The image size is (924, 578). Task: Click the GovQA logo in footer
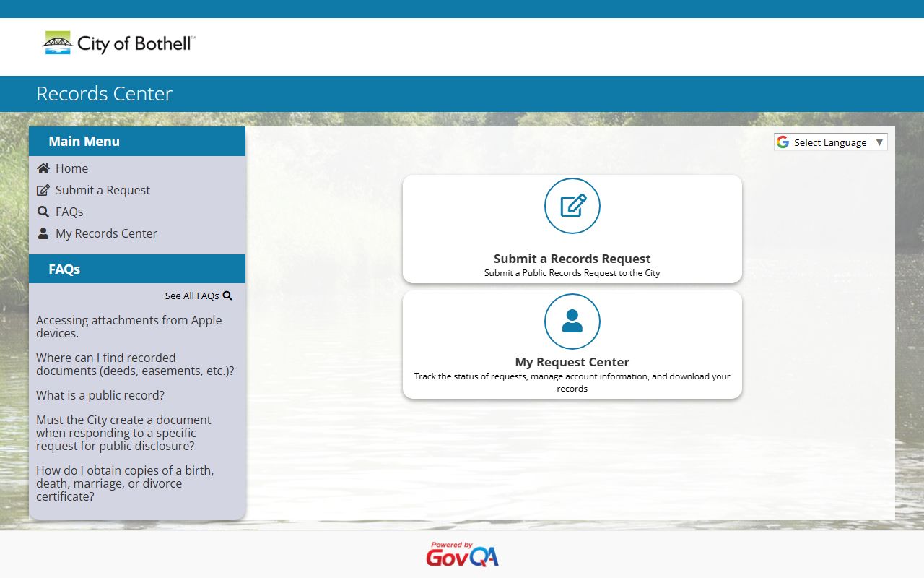pos(462,555)
